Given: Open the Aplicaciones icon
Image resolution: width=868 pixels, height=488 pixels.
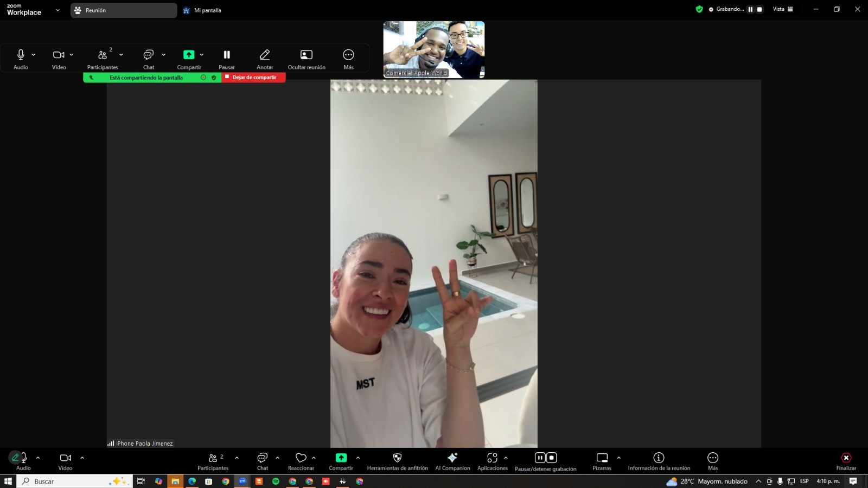Looking at the screenshot, I should 492,458.
